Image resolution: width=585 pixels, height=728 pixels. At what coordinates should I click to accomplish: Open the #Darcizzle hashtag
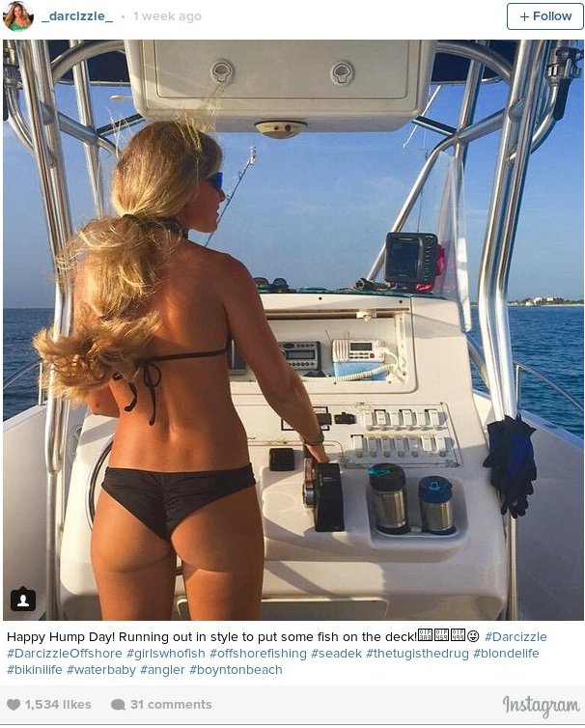point(515,636)
